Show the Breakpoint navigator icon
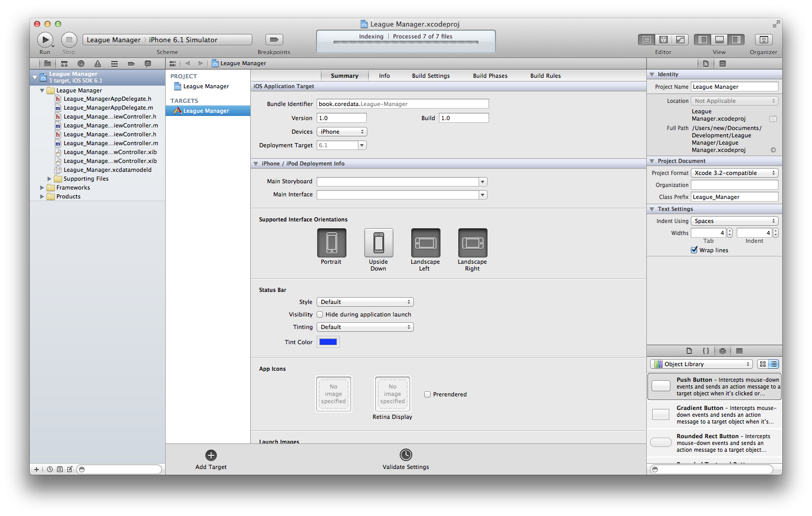This screenshot has height=516, width=812. [x=131, y=64]
